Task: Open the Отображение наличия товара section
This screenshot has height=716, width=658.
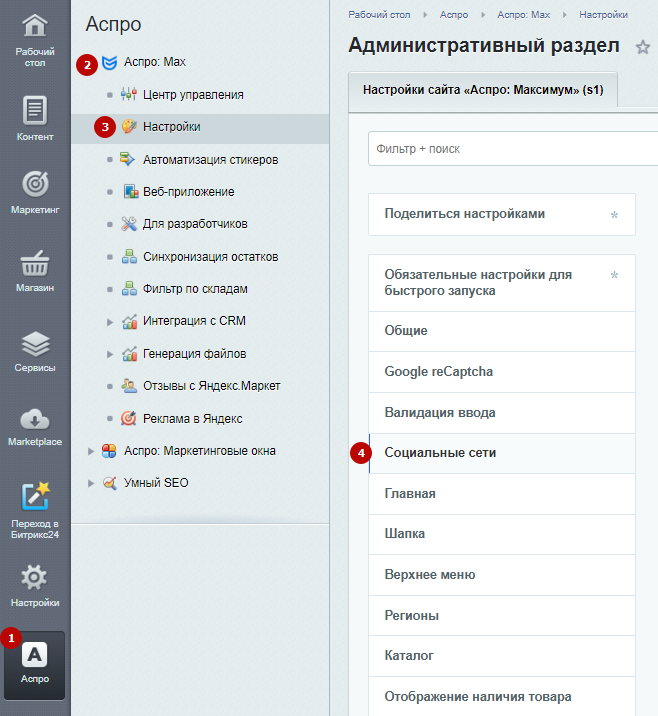Action: [x=502, y=696]
